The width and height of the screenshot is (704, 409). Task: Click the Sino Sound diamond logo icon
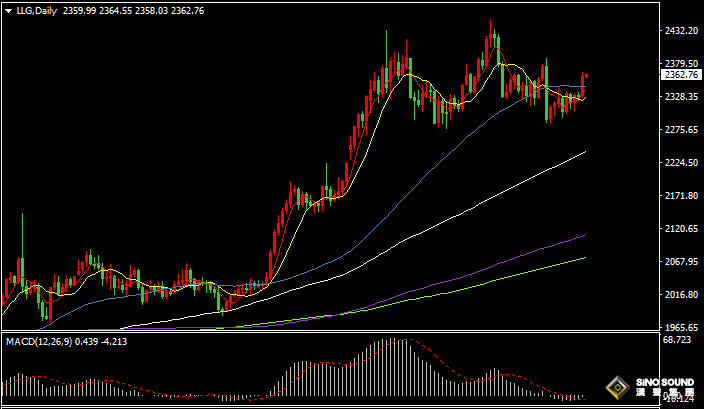click(x=617, y=388)
